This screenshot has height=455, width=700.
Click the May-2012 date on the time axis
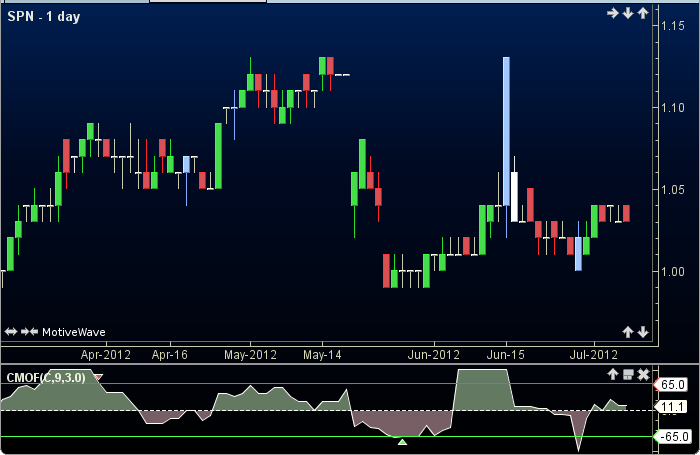tap(250, 355)
